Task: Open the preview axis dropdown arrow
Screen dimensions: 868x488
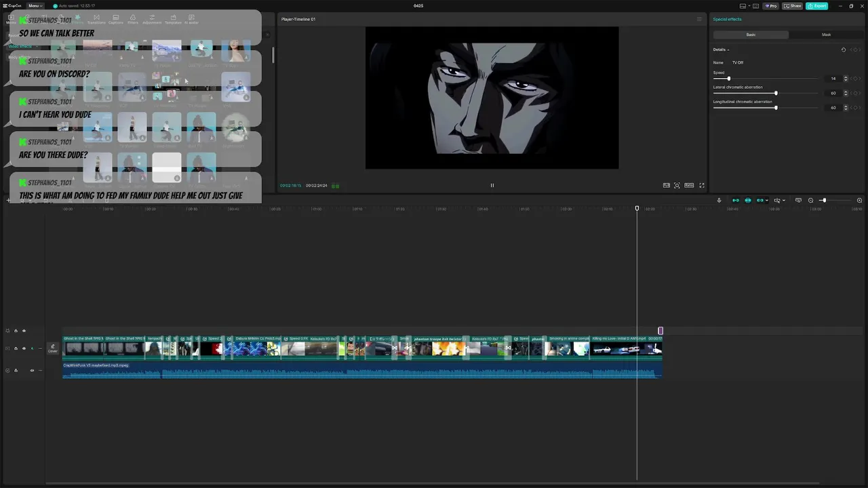Action: pos(784,201)
